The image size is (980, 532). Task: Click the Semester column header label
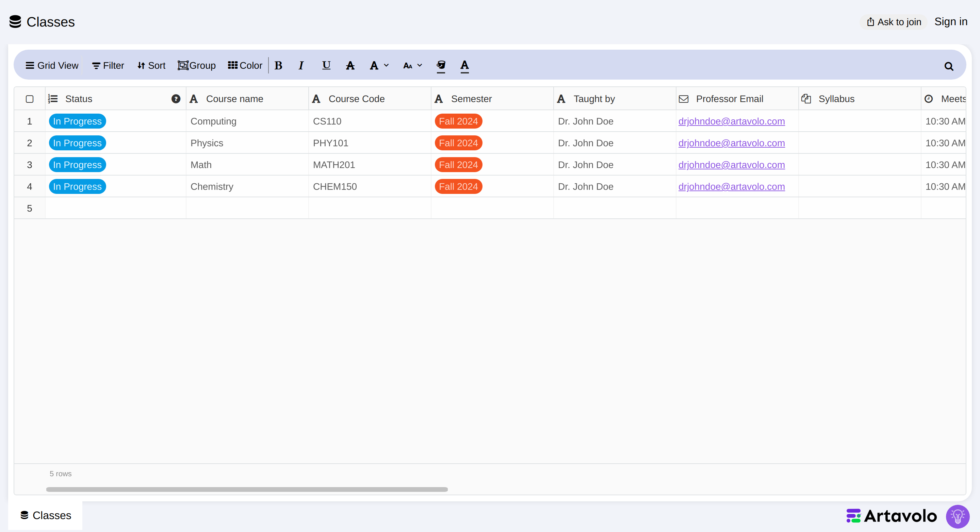pyautogui.click(x=471, y=99)
